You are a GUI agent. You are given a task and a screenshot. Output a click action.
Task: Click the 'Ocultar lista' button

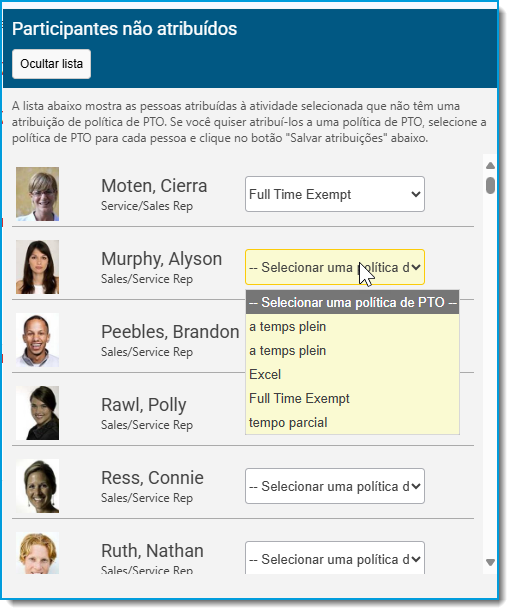pyautogui.click(x=52, y=64)
